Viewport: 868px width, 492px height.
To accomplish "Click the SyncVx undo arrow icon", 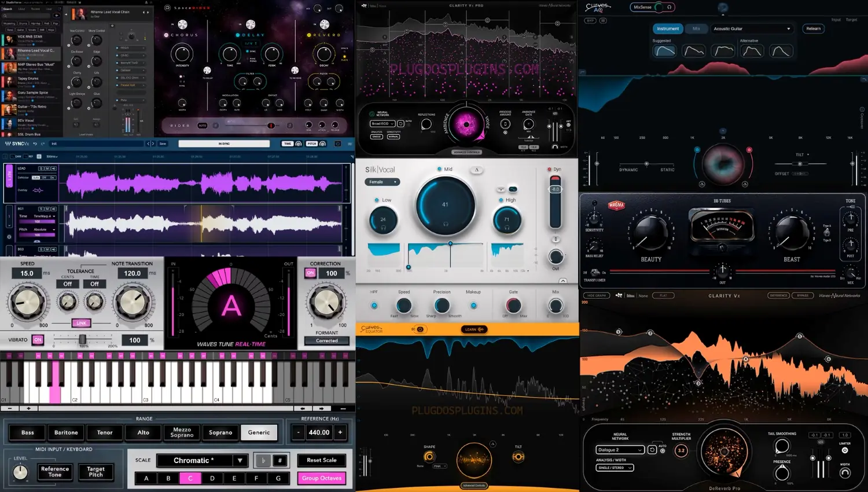I will [x=35, y=144].
